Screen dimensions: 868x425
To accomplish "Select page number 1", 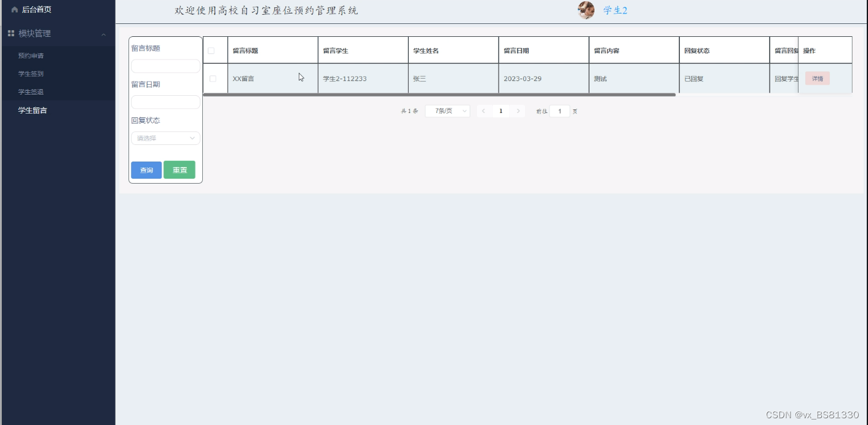I will tap(501, 111).
